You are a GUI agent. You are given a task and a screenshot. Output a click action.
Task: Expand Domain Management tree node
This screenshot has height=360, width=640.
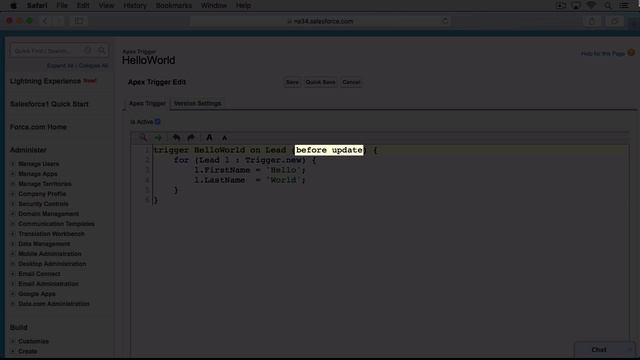point(13,214)
